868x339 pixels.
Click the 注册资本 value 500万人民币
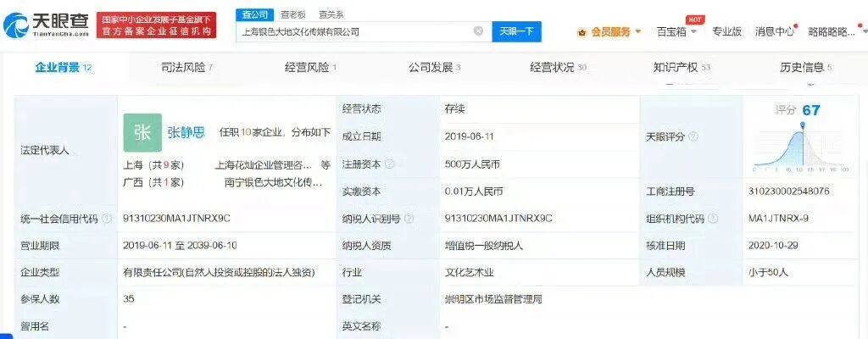pyautogui.click(x=473, y=164)
